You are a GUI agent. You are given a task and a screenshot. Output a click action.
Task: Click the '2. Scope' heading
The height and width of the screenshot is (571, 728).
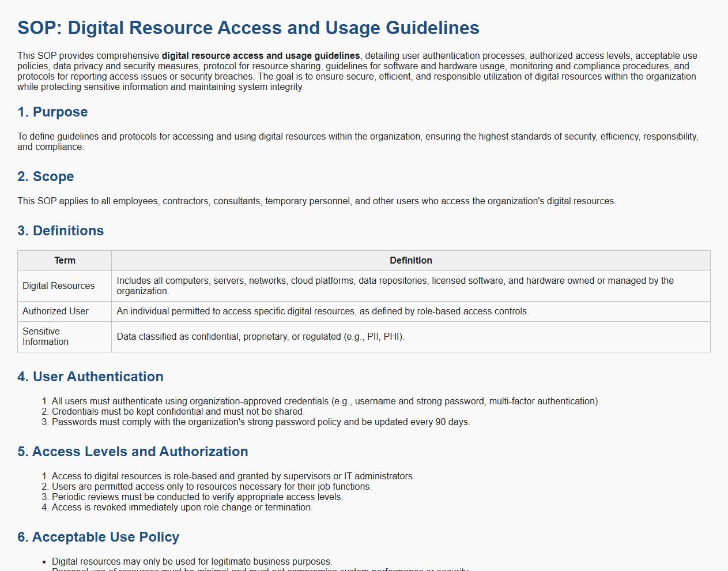point(46,176)
